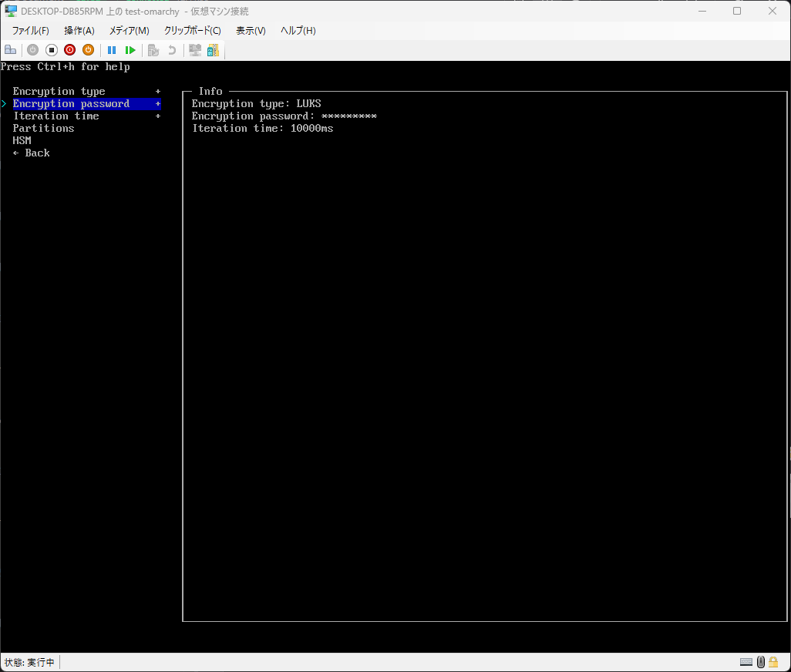
Task: Open the ファイル(F) menu
Action: 30,31
